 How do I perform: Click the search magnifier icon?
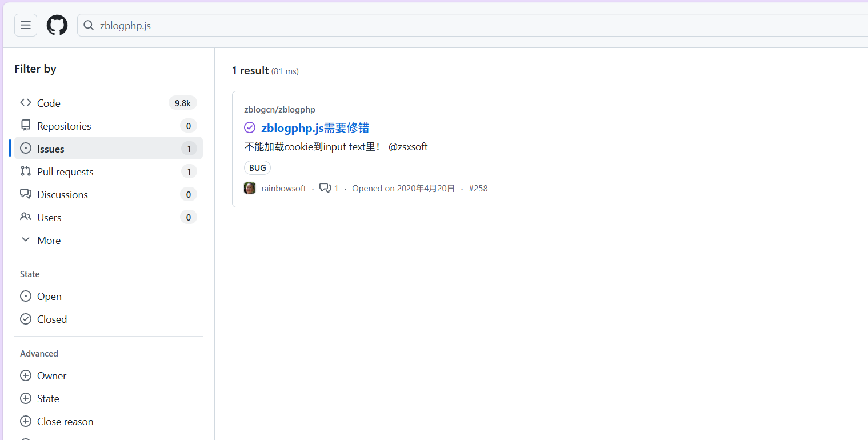pos(88,25)
